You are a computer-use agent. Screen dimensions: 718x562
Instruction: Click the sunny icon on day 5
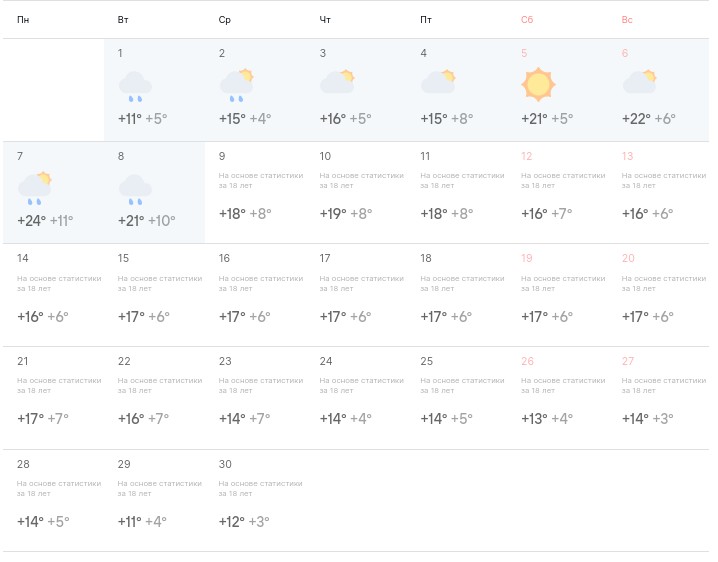tap(538, 84)
